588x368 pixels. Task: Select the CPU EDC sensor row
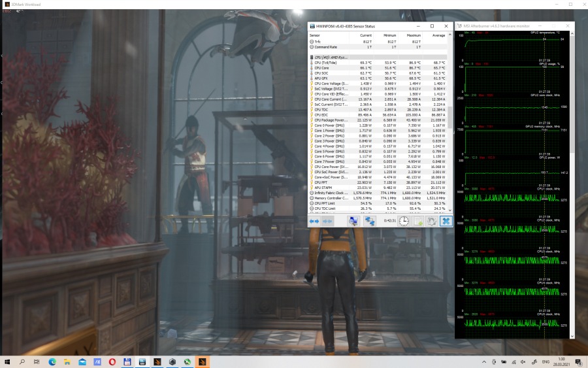tap(378, 115)
